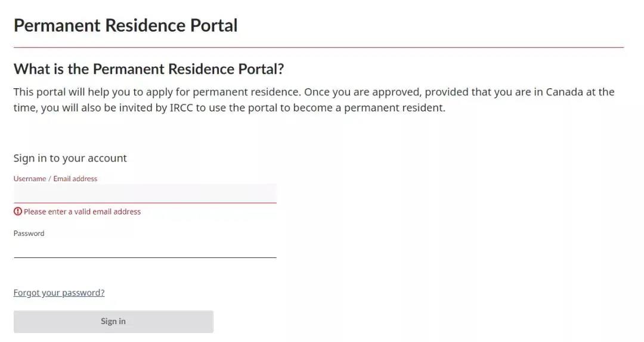The image size is (644, 342).
Task: Click into the Password input field
Action: [145, 248]
